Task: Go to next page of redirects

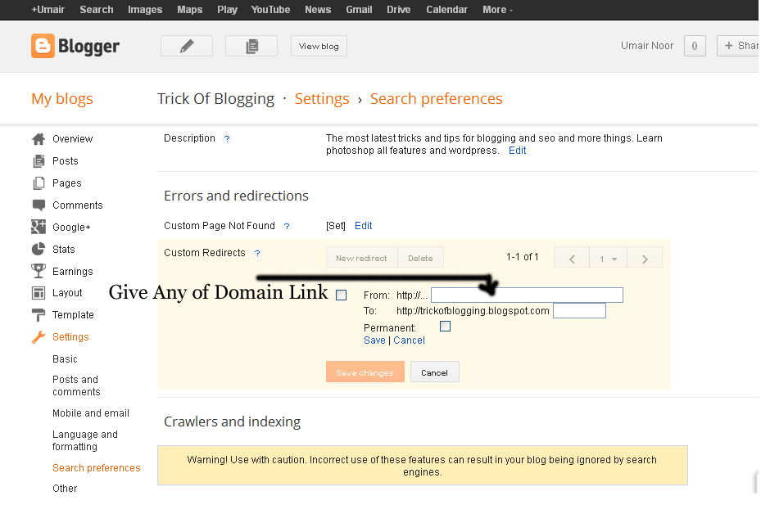Action: [x=645, y=258]
